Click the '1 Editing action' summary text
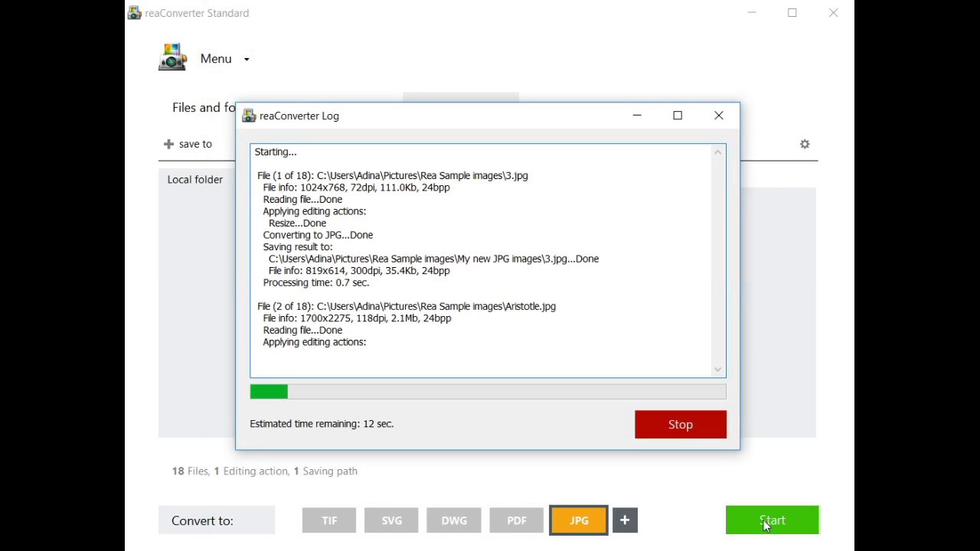This screenshot has height=551, width=980. click(251, 471)
